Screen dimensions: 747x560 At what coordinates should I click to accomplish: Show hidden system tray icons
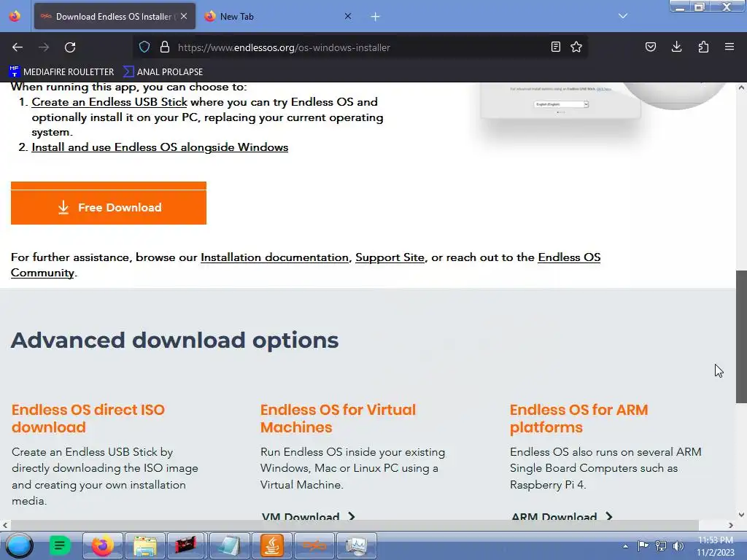[625, 546]
